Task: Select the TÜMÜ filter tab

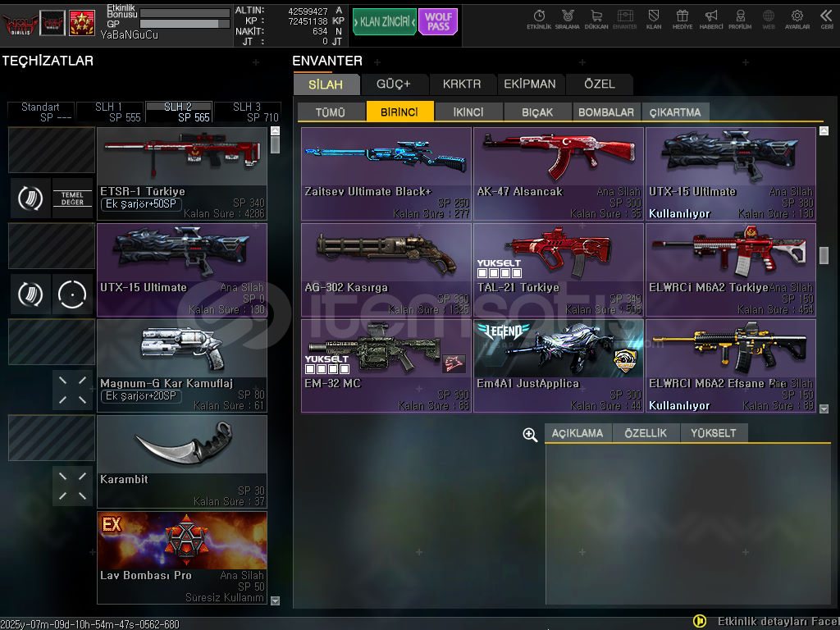Action: point(331,112)
